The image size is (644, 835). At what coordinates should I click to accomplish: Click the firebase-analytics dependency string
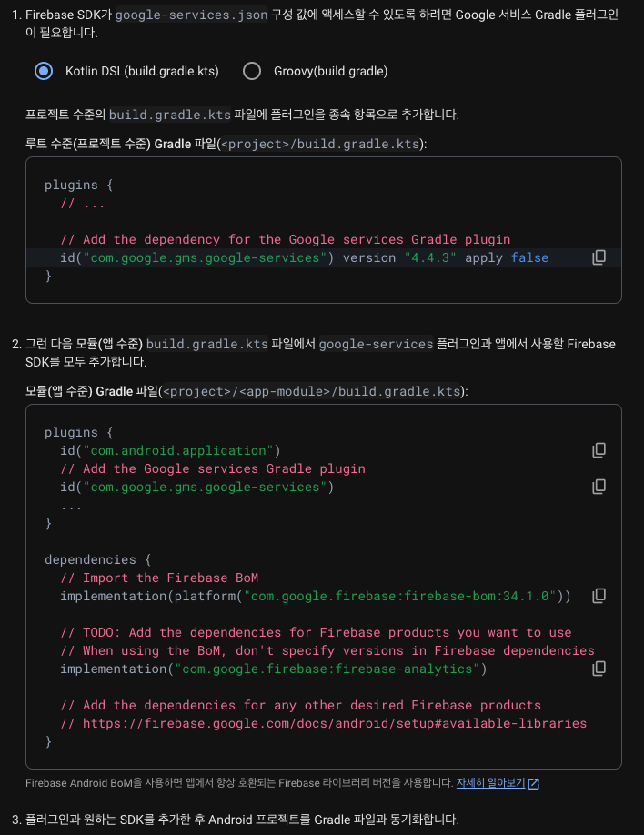coord(327,669)
